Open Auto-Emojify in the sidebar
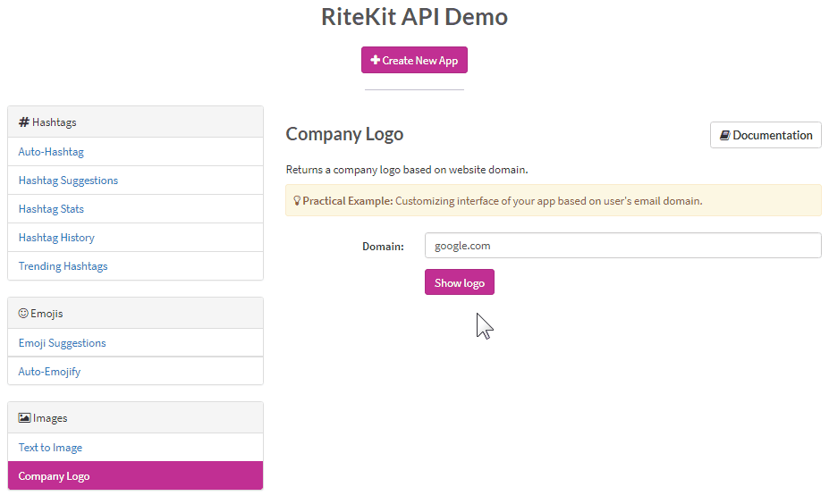Viewport: 829px width, 504px height. [135, 372]
